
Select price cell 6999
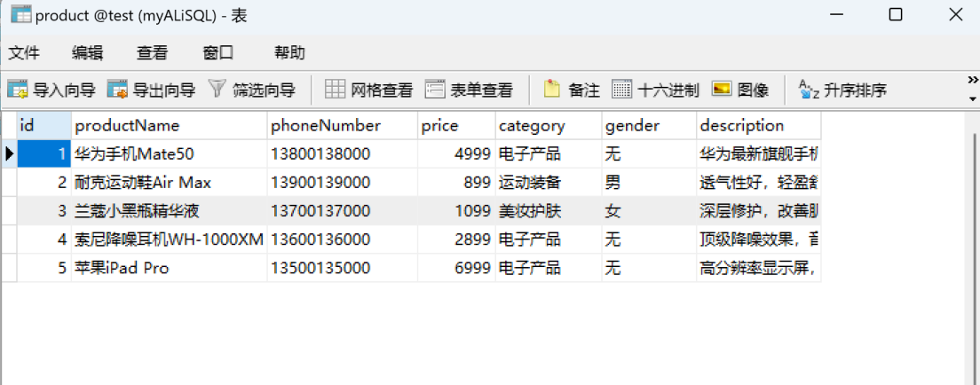pos(457,268)
